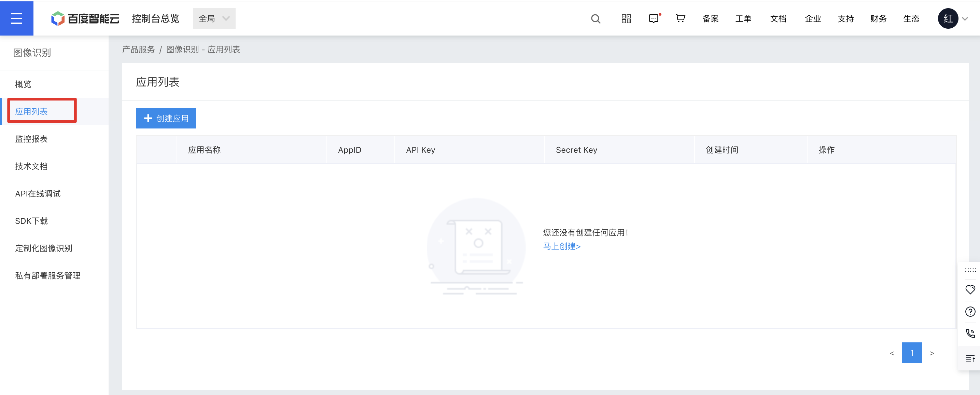Viewport: 980px width, 395px height.
Task: Open the message notifications icon
Action: click(x=654, y=19)
